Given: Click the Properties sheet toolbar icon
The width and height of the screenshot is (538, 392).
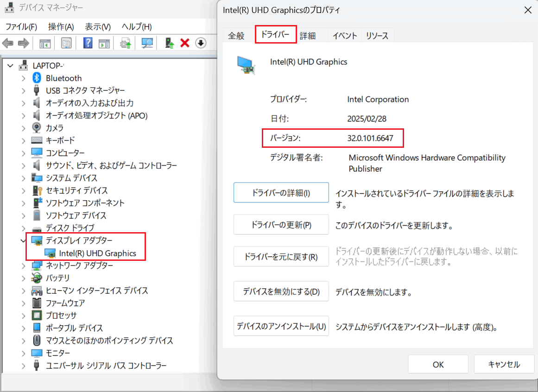Looking at the screenshot, I should 66,43.
